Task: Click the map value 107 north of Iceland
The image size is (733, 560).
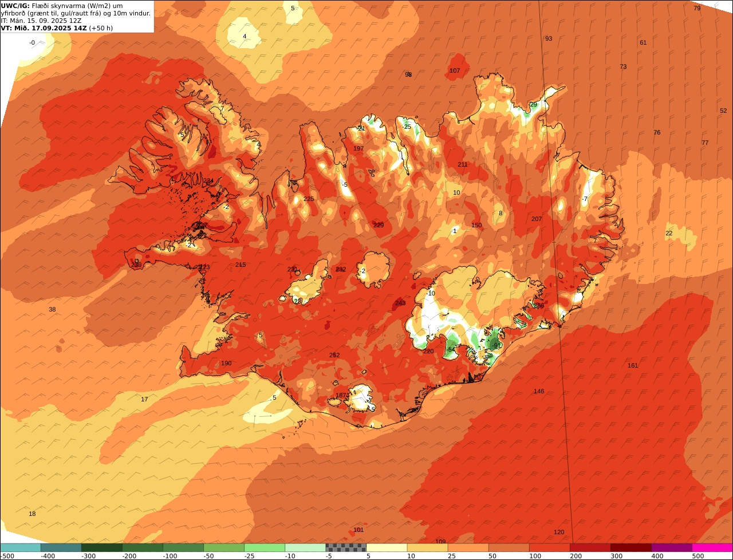Action: pos(455,71)
